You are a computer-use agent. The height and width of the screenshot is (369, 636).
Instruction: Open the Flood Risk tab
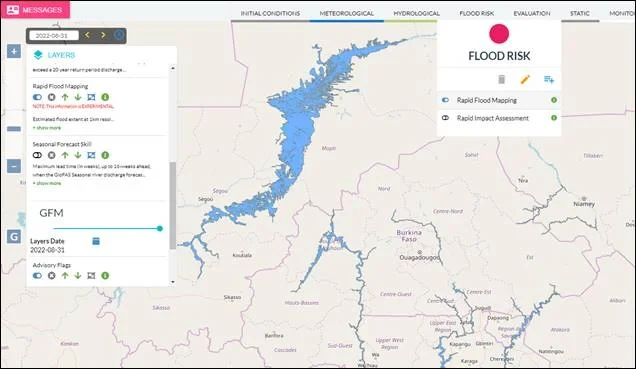(477, 13)
